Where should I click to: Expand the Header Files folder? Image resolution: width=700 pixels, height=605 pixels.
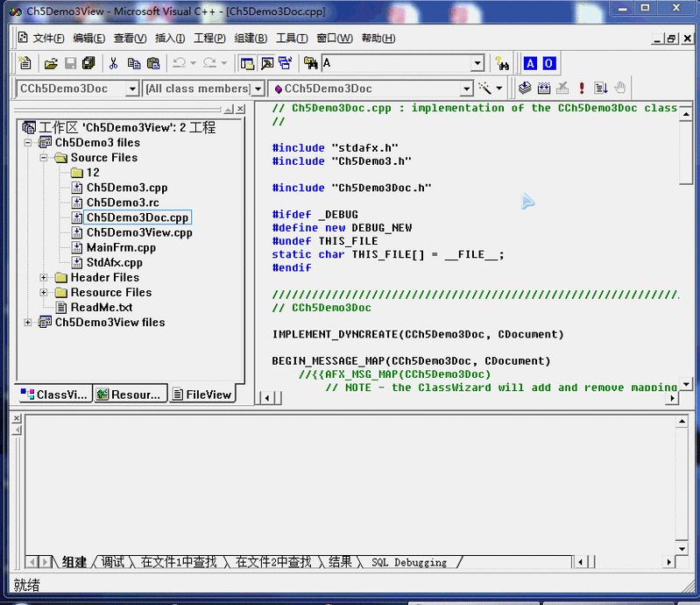43,277
